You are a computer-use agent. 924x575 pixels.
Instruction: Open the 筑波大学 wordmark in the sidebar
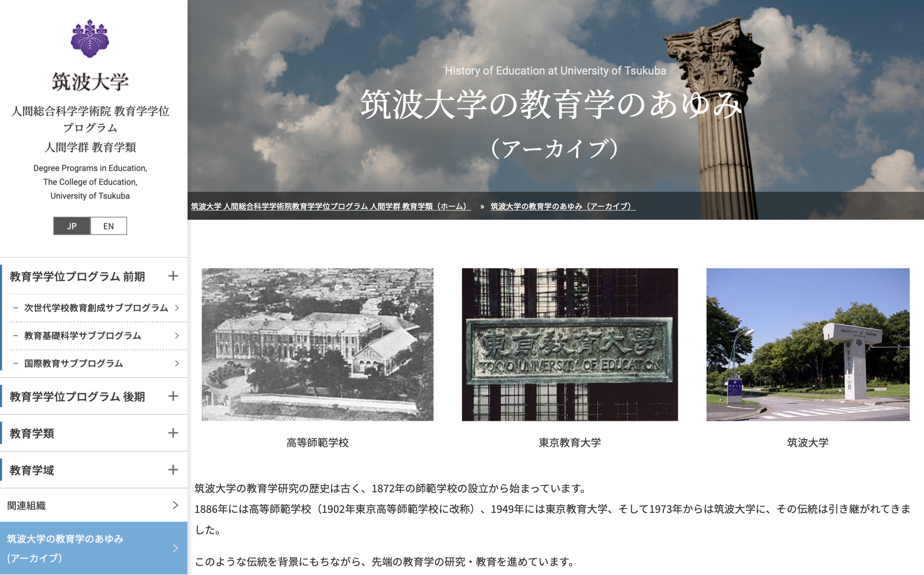click(x=90, y=82)
